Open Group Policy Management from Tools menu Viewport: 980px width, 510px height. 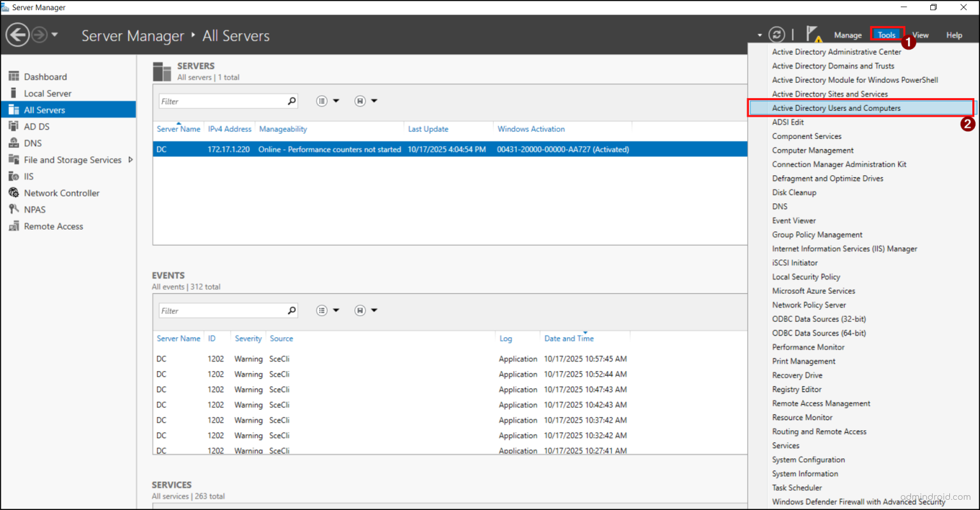(817, 234)
